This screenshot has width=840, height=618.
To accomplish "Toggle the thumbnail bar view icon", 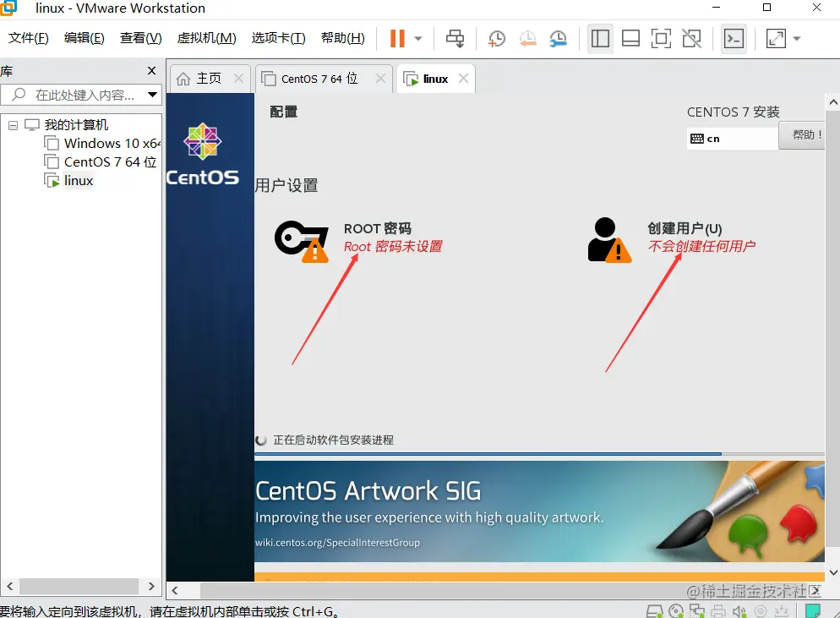I will pos(630,39).
